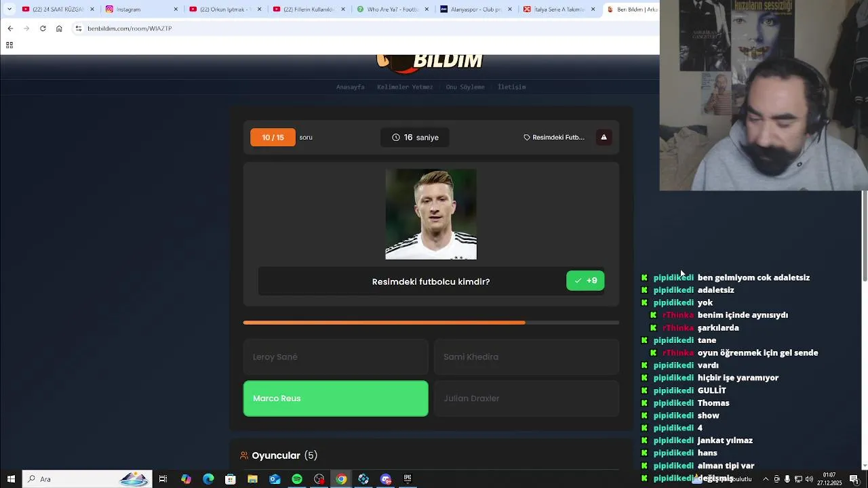Click the 16 saniye timer

coord(415,137)
